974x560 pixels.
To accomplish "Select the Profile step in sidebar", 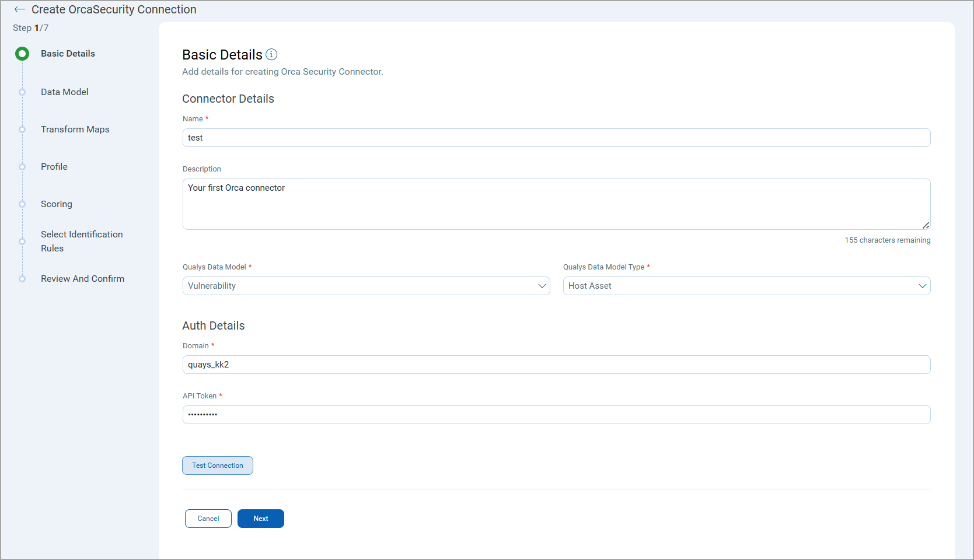I will (54, 167).
